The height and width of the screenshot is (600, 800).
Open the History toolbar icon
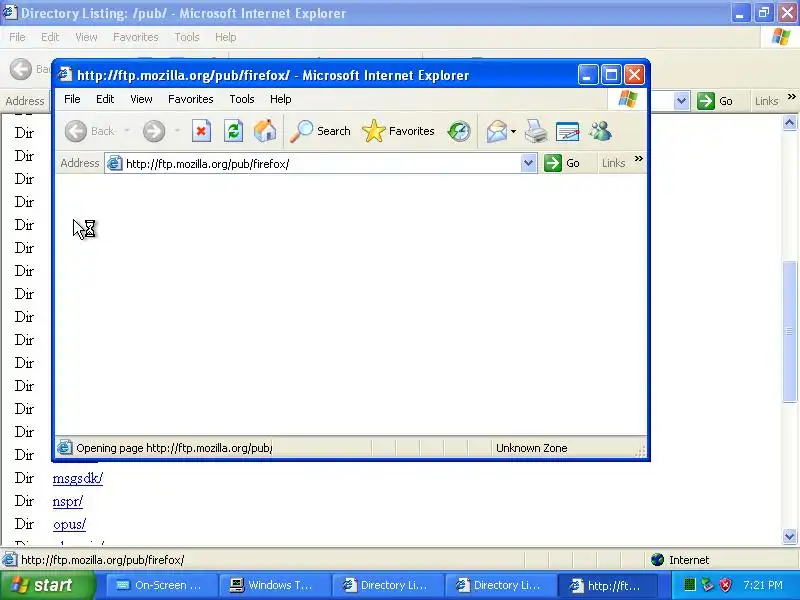click(x=459, y=131)
